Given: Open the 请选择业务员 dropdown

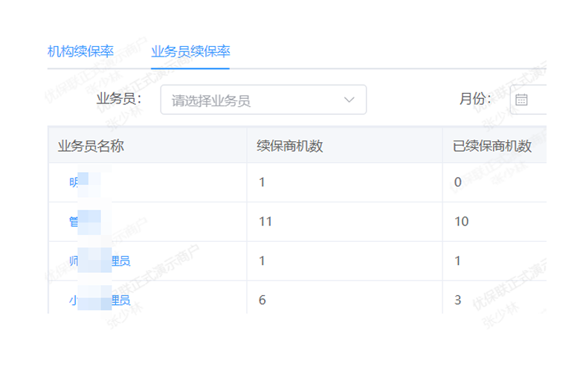Looking at the screenshot, I should click(263, 100).
